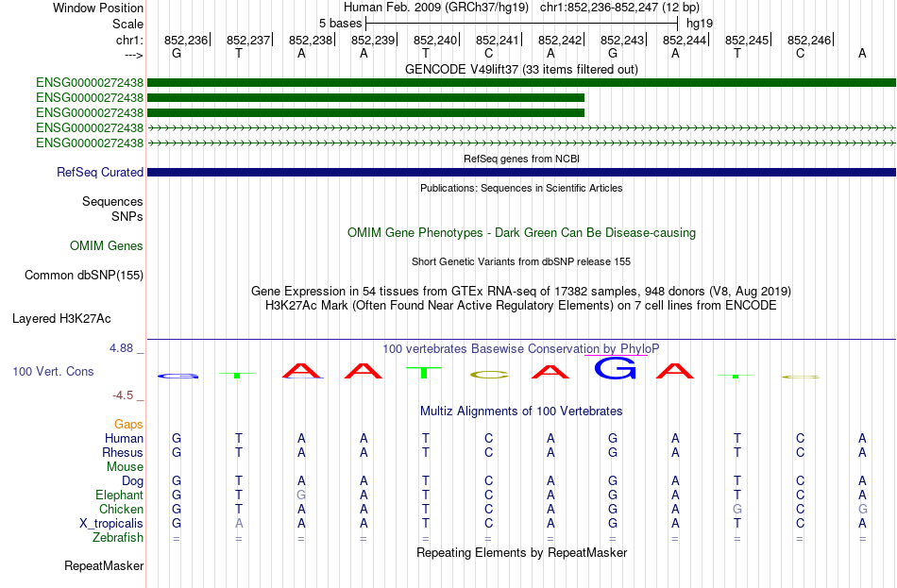Click the 4.88 upper conservation value

pyautogui.click(x=121, y=347)
